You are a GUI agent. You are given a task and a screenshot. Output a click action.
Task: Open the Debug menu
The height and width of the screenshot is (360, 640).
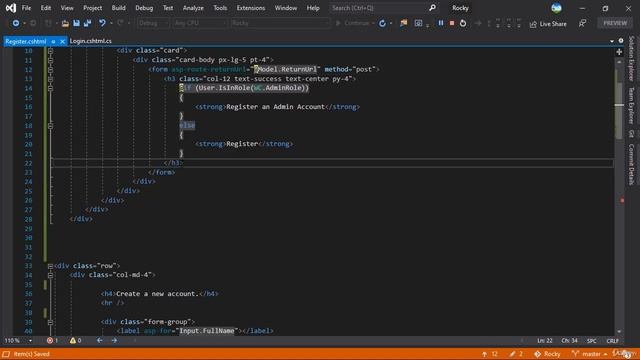pyautogui.click(x=144, y=8)
